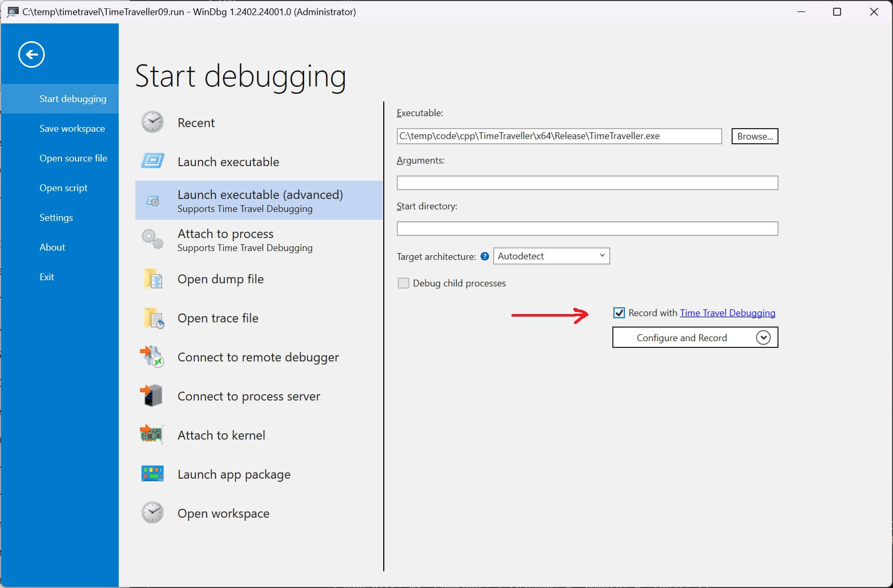Open the Target architecture Autodetect dropdown
The image size is (893, 588).
point(551,256)
